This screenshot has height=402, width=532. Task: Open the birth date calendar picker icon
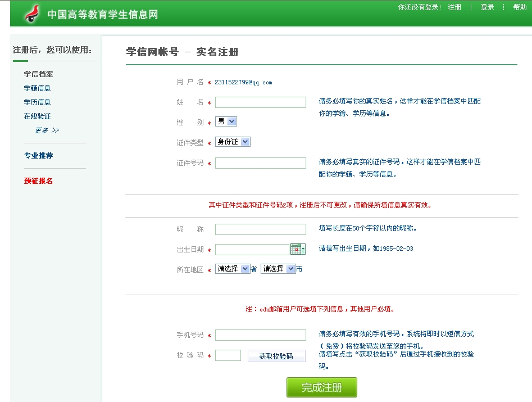coord(298,249)
